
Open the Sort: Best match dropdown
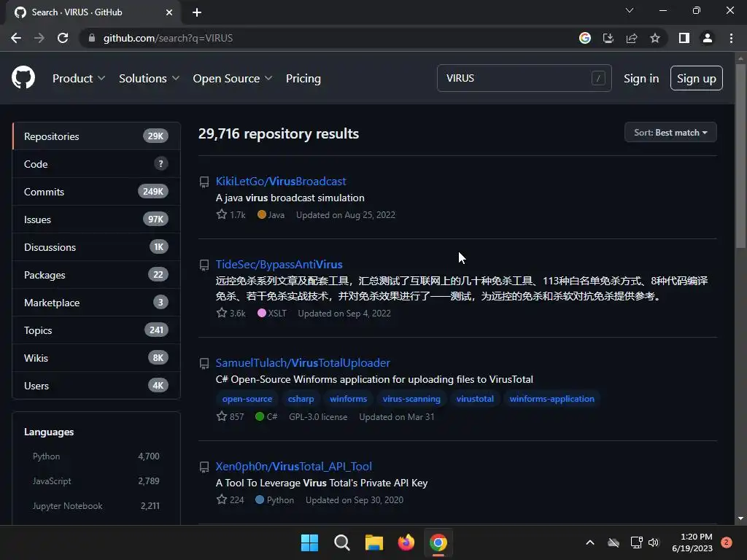pos(670,133)
